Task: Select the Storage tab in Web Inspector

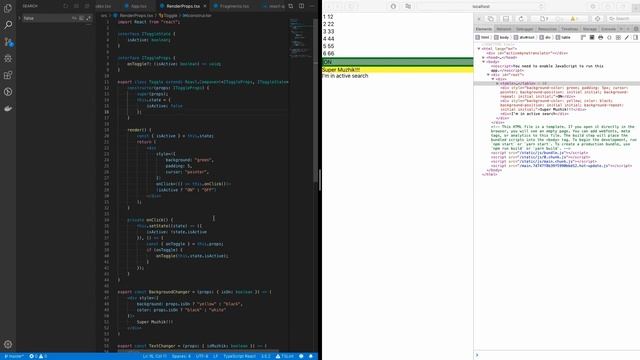Action: 590,29
